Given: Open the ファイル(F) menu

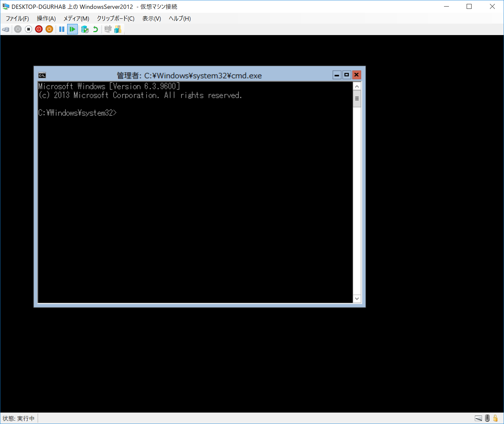Looking at the screenshot, I should 17,19.
